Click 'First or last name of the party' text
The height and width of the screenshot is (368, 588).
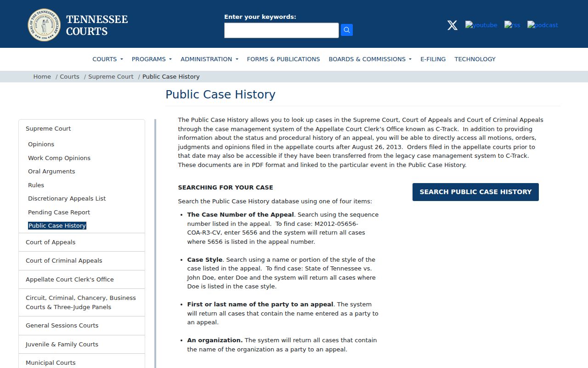point(260,305)
